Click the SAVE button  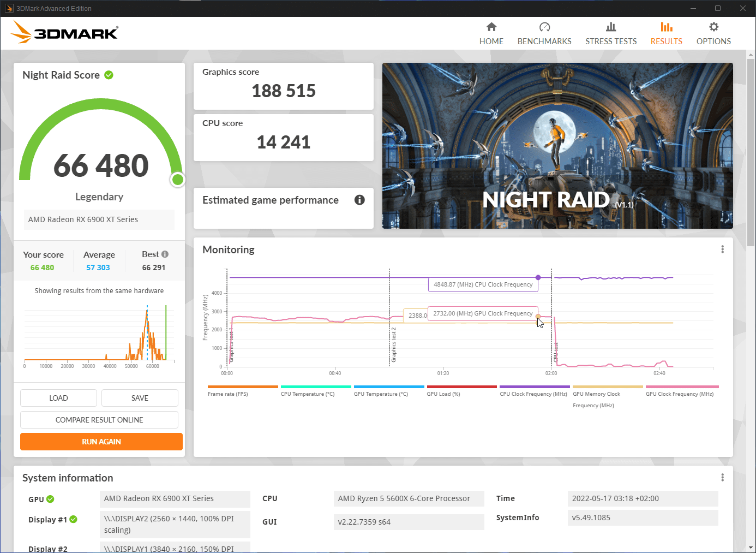click(x=140, y=398)
